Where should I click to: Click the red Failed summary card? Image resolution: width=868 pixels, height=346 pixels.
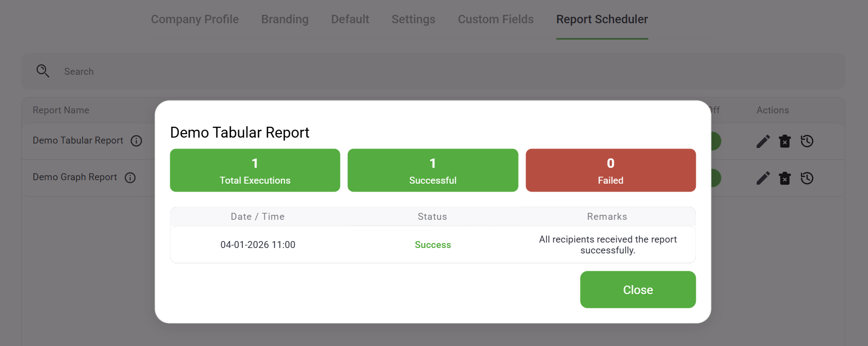[610, 170]
